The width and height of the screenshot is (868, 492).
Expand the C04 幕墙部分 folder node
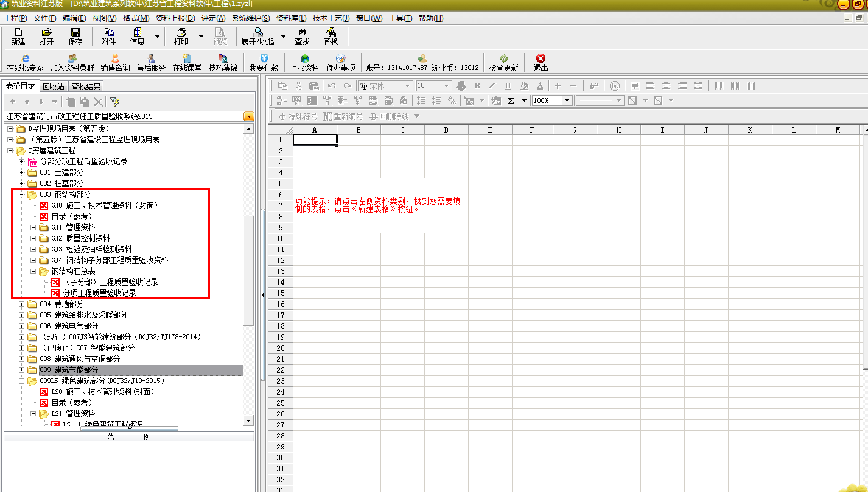coord(22,304)
